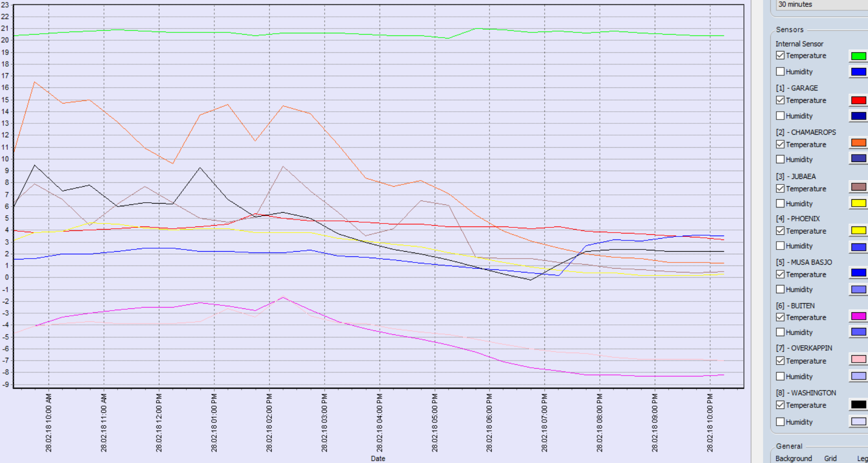Check PHOENIX Humidity checkbox
Screen dimensions: 868x463
pyautogui.click(x=780, y=246)
